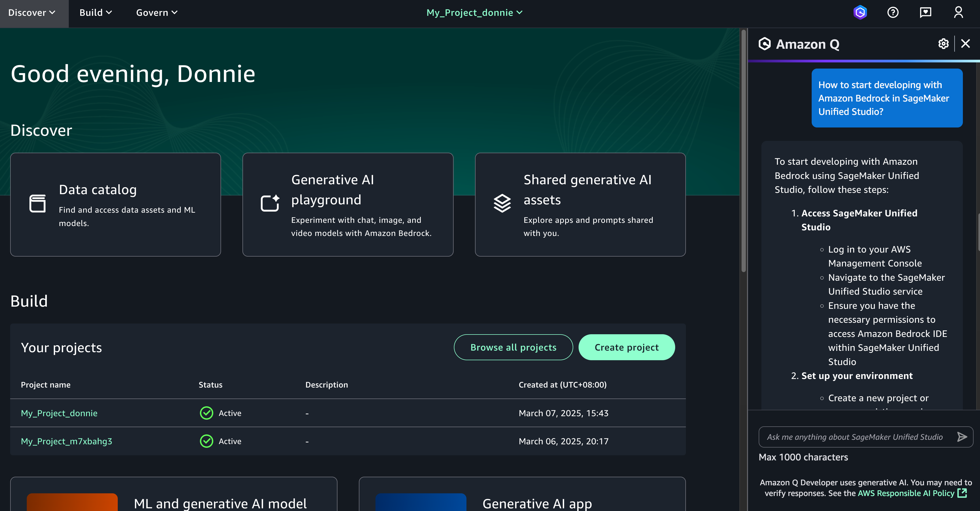Click the Amazon Q chat input field
This screenshot has width=980, height=511.
pos(854,437)
